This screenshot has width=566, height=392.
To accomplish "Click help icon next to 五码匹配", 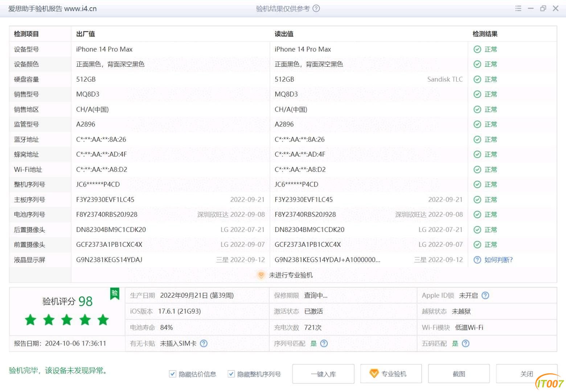I will tap(465, 343).
